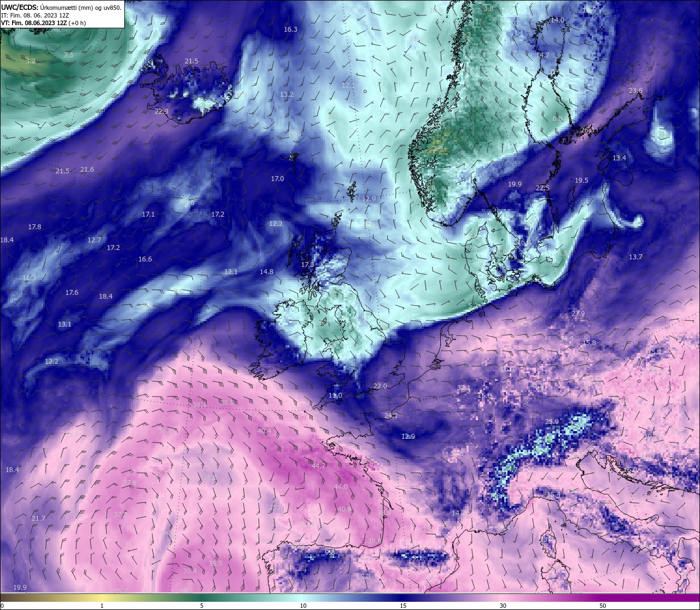The width and height of the screenshot is (700, 610).
Task: Click the '23.6' value near Finland
Action: coord(635,91)
